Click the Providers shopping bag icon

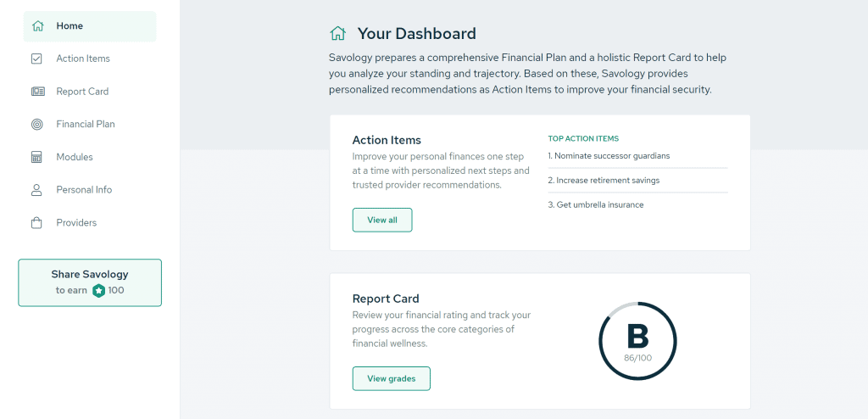(x=36, y=223)
